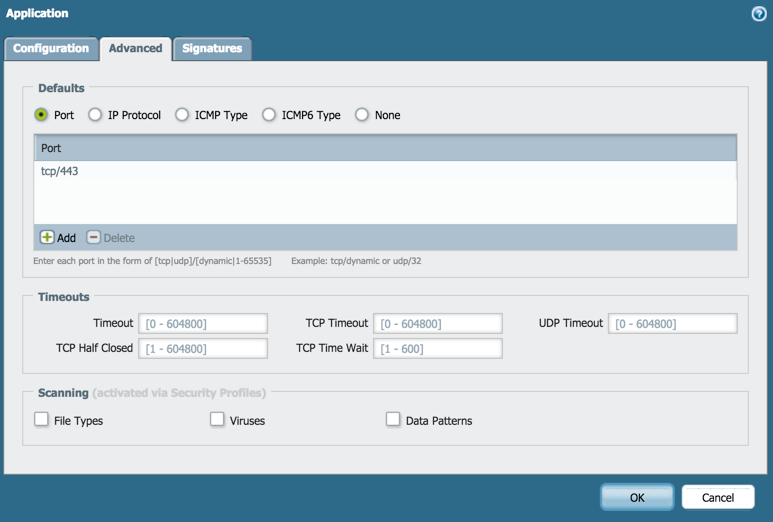773x522 pixels.
Task: Select the Port radio button
Action: (41, 115)
